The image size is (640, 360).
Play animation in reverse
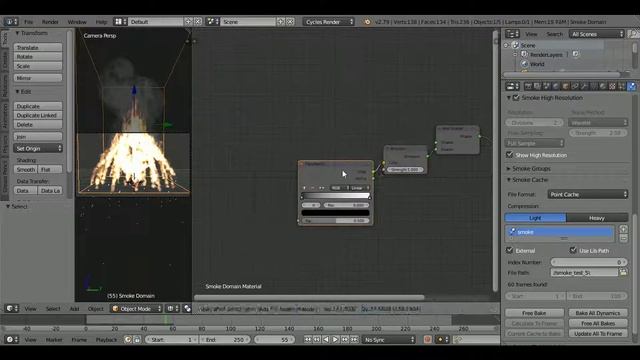[326, 340]
